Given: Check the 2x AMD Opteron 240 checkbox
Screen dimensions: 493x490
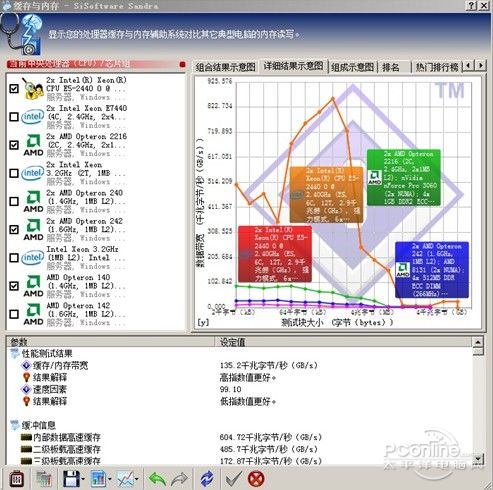Looking at the screenshot, I should pyautogui.click(x=14, y=202).
